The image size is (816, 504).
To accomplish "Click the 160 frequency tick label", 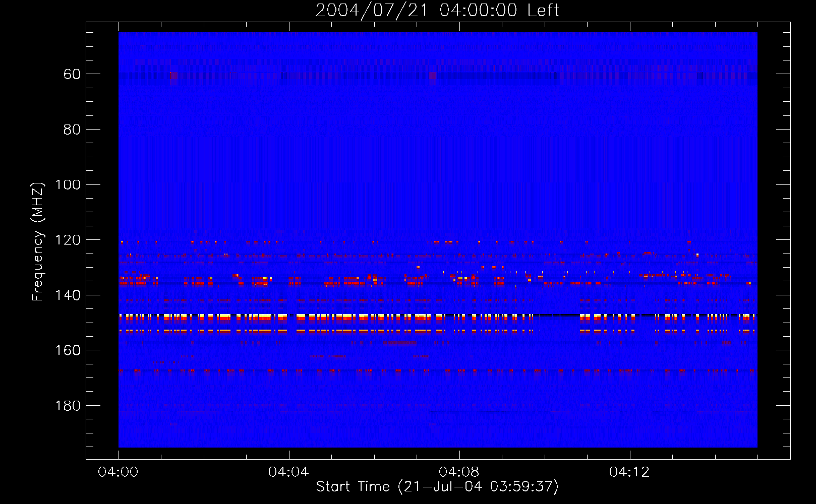I will tap(68, 350).
